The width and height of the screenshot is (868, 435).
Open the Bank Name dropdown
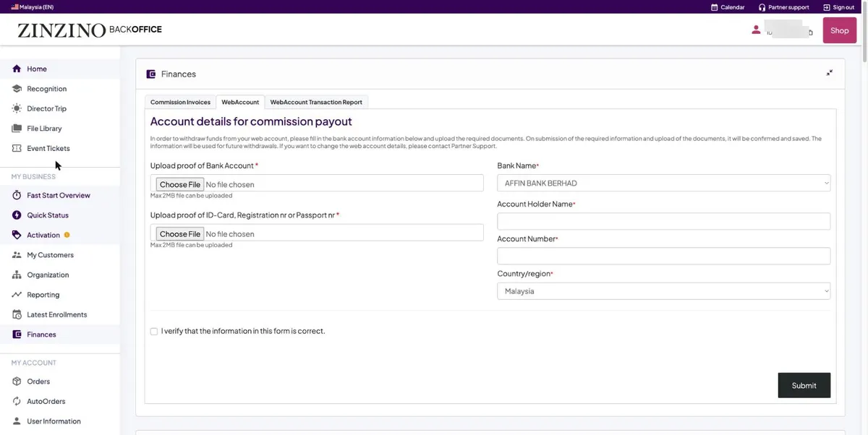(663, 184)
